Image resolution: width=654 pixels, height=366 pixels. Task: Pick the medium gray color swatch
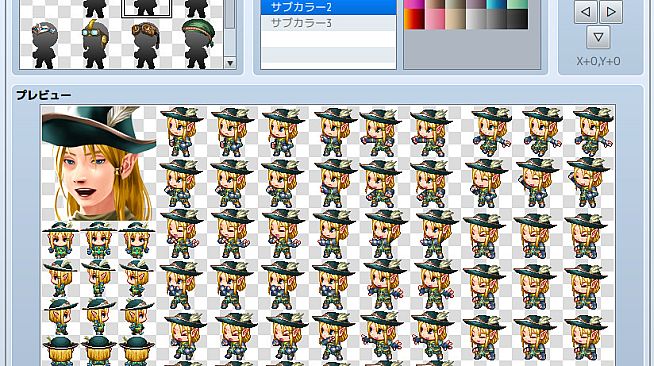pyautogui.click(x=497, y=19)
